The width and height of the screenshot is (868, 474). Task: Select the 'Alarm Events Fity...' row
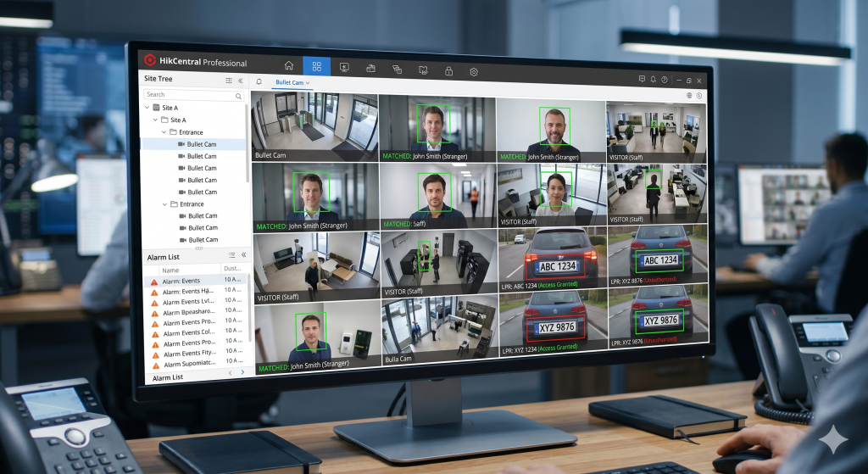pyautogui.click(x=198, y=354)
